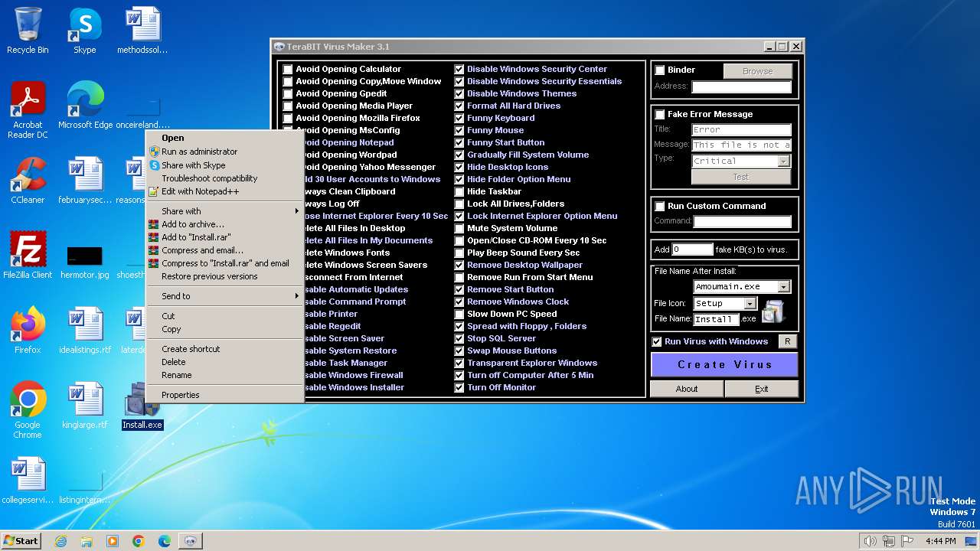Viewport: 980px width, 551px height.
Task: Launch Firefox desktop shortcut
Action: tap(28, 331)
